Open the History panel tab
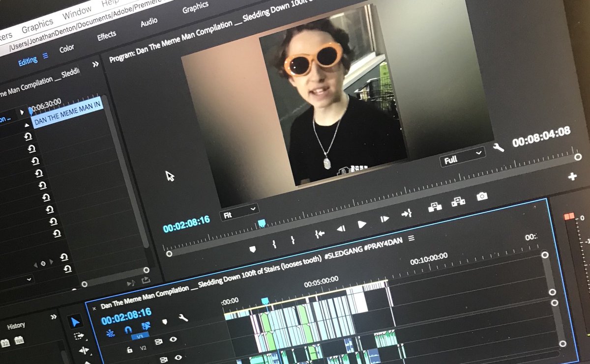This screenshot has width=590, height=364. coord(16,325)
